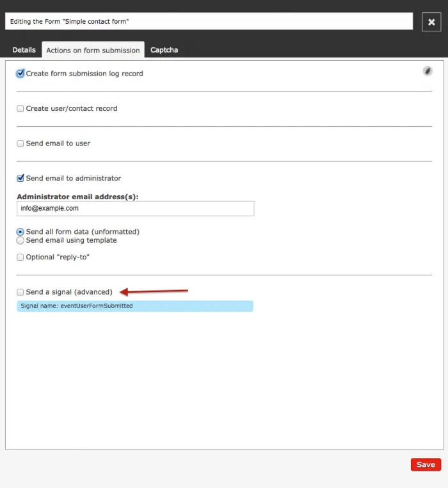Viewport: 448px width, 488px height.
Task: Click the dark header right of Captcha tab
Action: click(307, 50)
